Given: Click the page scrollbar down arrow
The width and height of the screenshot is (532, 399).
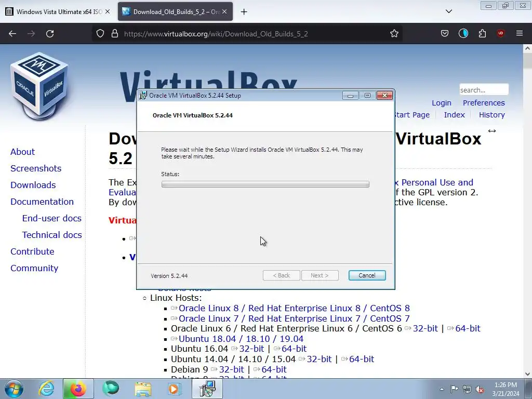Looking at the screenshot, I should [x=527, y=374].
